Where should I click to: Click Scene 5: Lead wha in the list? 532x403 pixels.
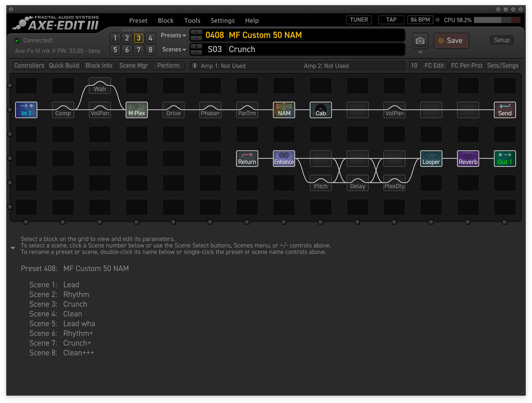click(62, 324)
